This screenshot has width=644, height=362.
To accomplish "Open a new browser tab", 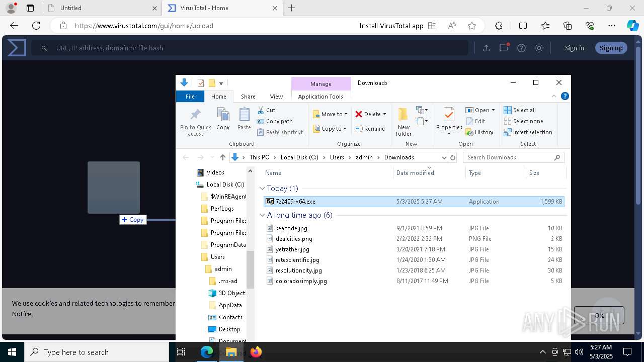I will (292, 8).
